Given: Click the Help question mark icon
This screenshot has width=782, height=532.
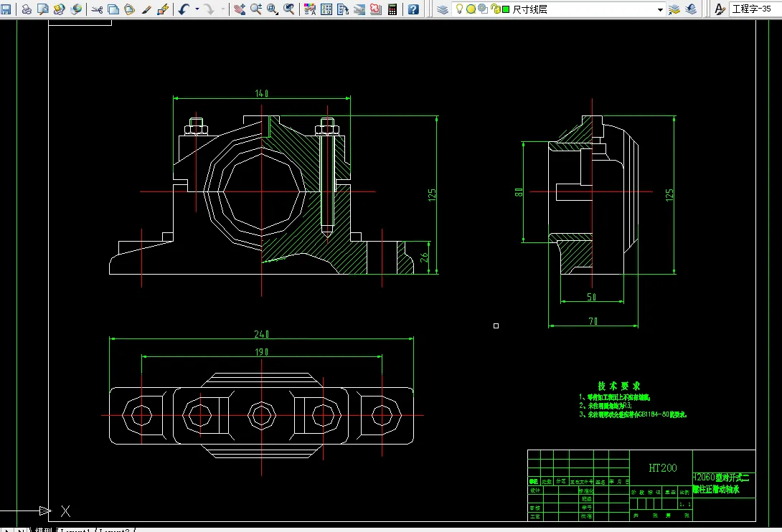Looking at the screenshot, I should click(413, 9).
